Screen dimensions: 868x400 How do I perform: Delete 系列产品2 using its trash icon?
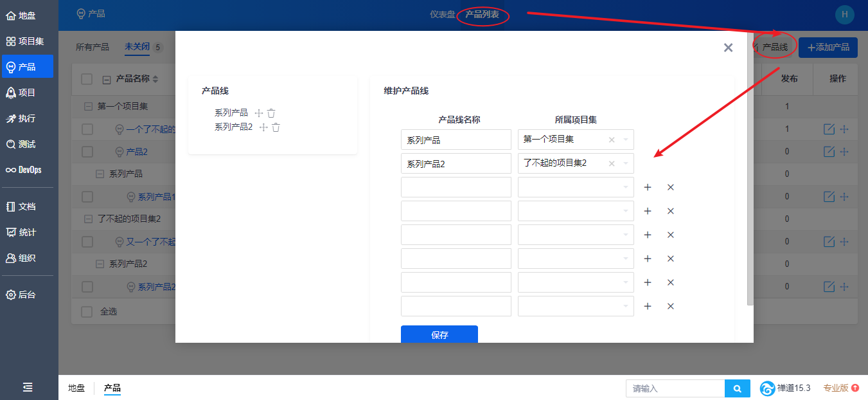pos(276,127)
